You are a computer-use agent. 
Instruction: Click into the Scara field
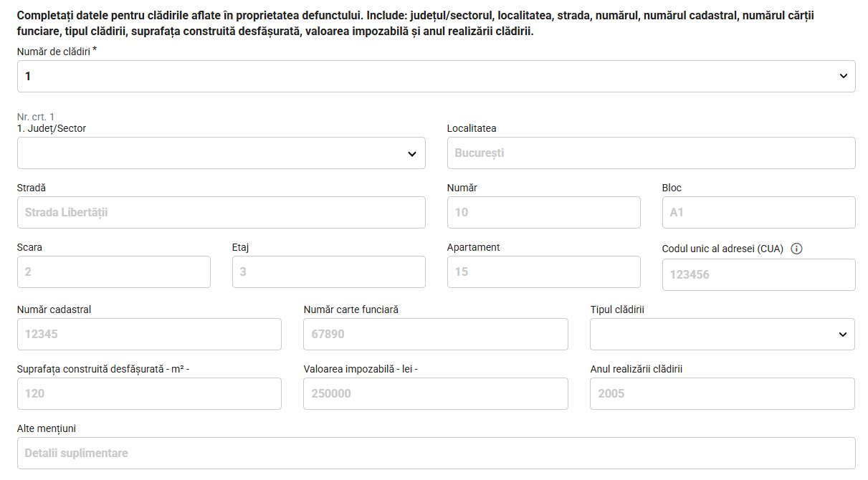(x=113, y=272)
